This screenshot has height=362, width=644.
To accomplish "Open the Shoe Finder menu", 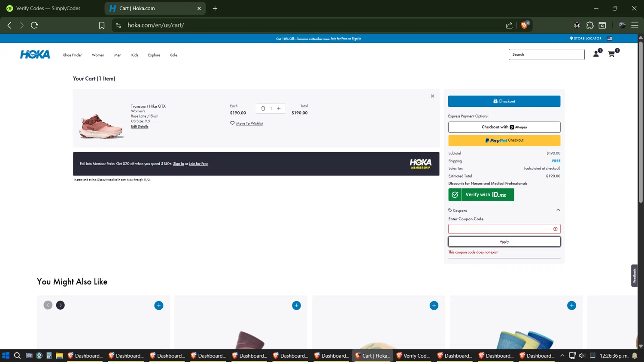I will tap(73, 55).
